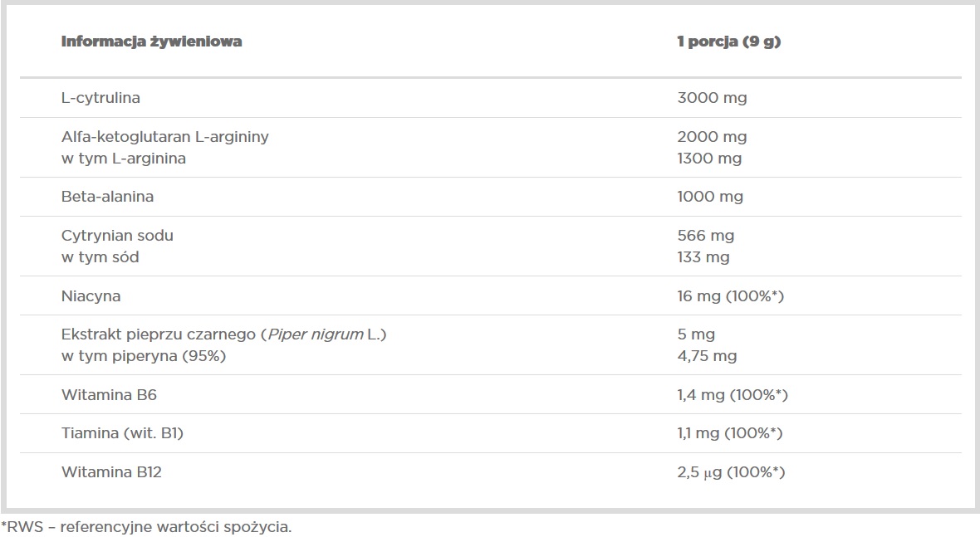Click the "Informacja żywieniowa" table header

[x=151, y=41]
